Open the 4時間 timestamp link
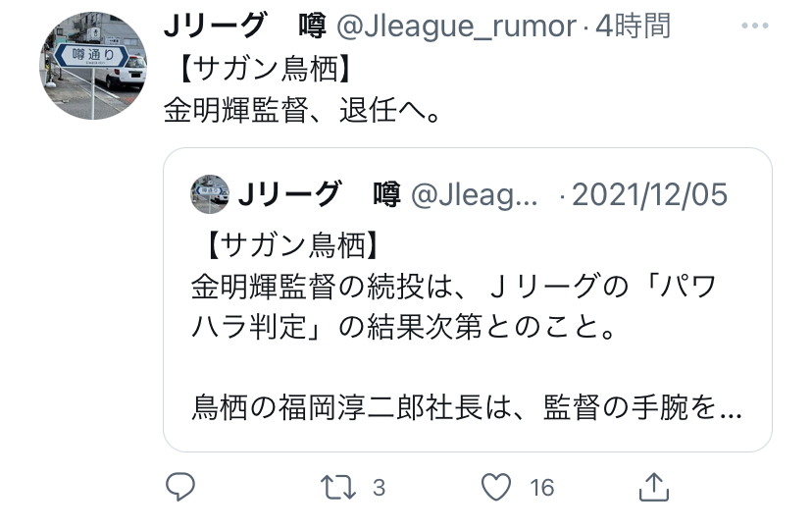This screenshot has width=812, height=530. [x=633, y=26]
